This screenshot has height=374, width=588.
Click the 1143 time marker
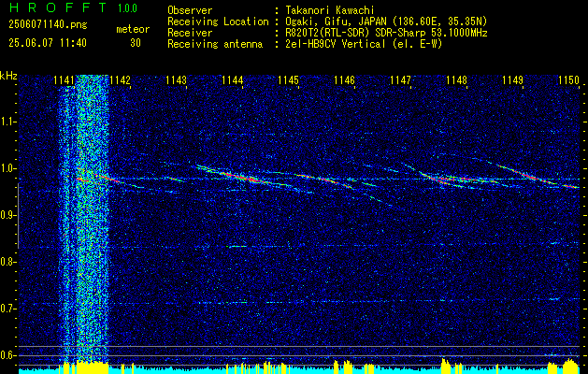pyautogui.click(x=177, y=80)
